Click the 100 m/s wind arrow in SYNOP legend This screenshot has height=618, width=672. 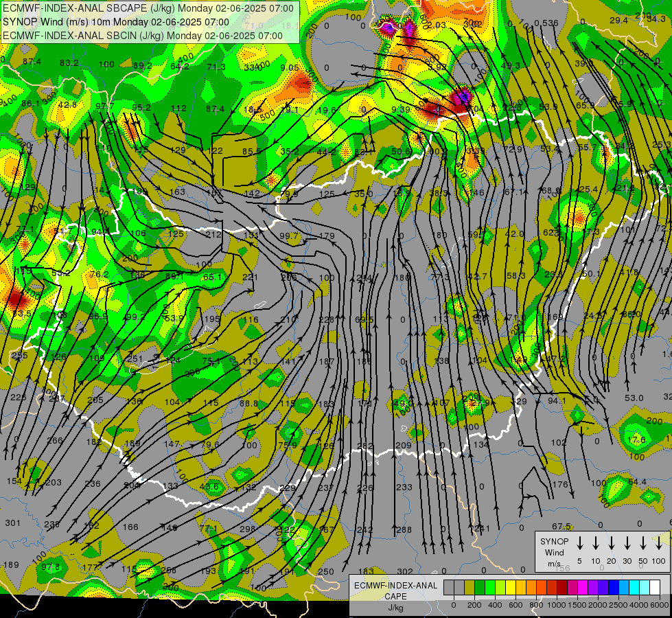point(659,543)
